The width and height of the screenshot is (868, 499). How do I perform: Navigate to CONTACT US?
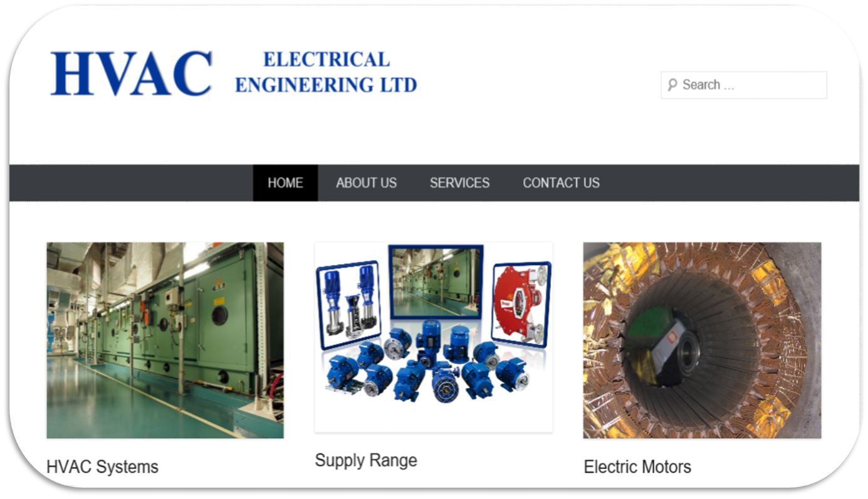(x=561, y=183)
